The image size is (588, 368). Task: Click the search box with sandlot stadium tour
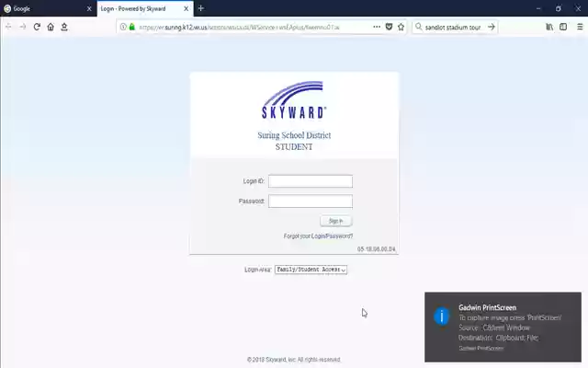click(x=453, y=27)
